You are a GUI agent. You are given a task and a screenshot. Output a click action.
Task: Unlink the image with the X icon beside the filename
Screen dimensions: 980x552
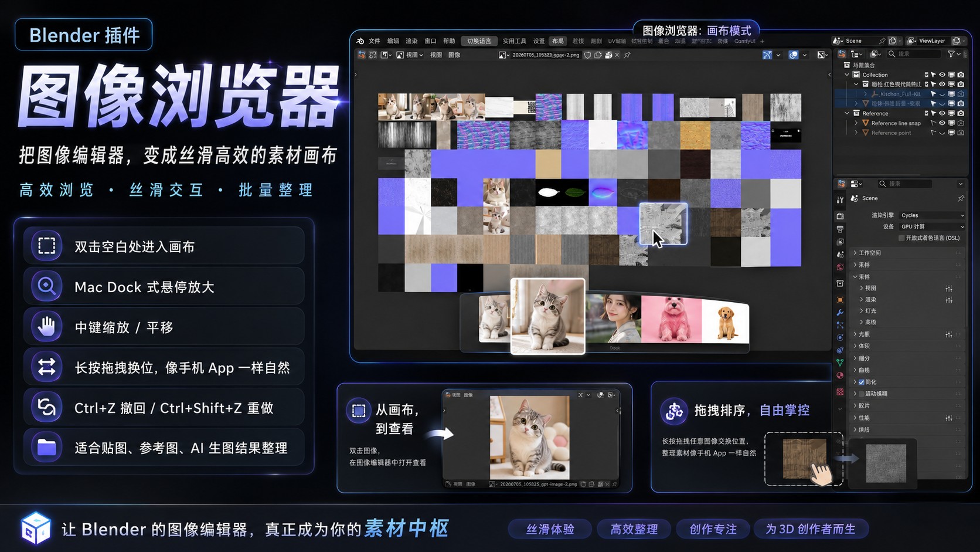pyautogui.click(x=618, y=55)
